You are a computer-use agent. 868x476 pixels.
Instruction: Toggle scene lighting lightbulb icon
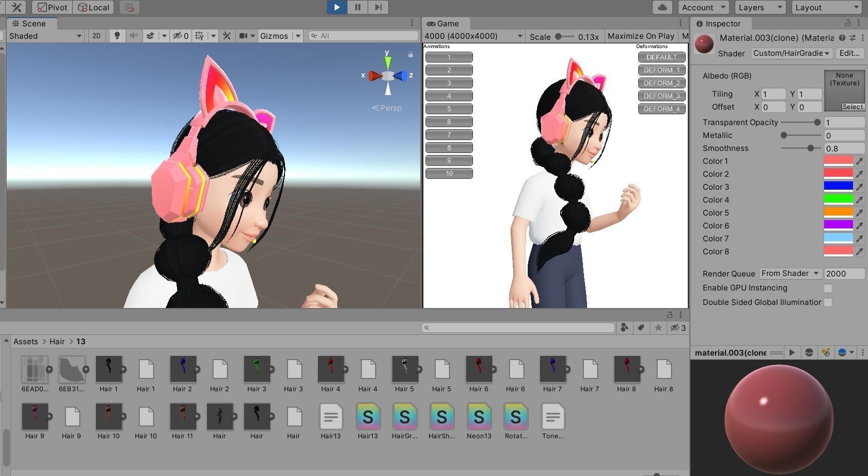(117, 36)
